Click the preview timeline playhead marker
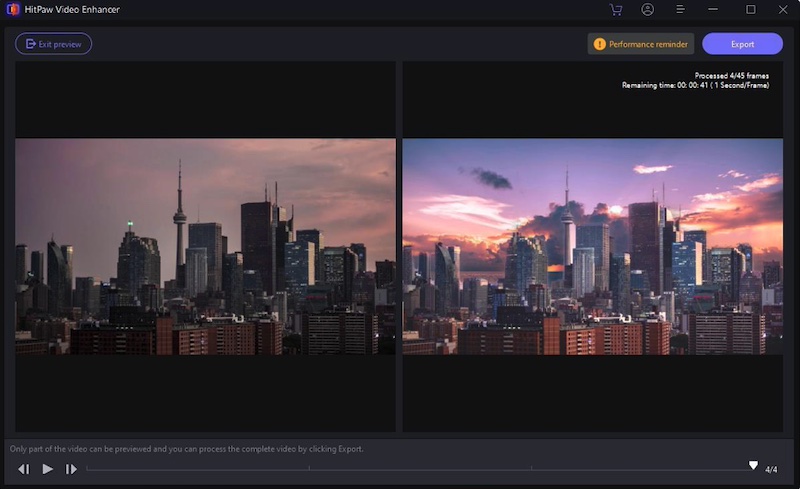The image size is (800, 489). coord(753,465)
